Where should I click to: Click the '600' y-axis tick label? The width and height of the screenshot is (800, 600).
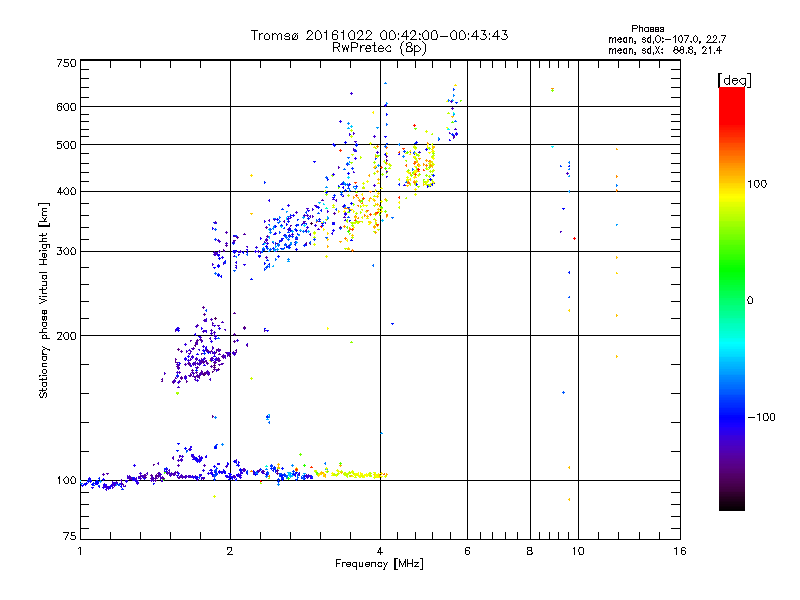[66, 107]
